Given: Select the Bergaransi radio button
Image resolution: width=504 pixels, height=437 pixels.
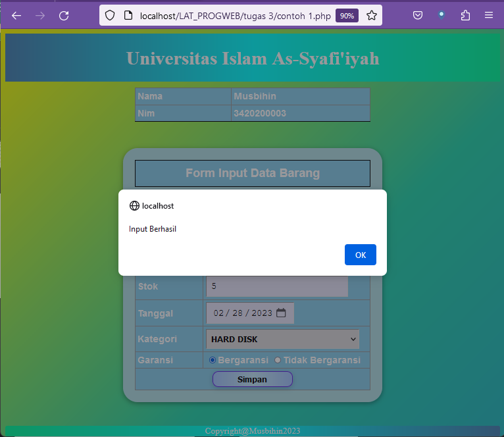Looking at the screenshot, I should pos(212,360).
